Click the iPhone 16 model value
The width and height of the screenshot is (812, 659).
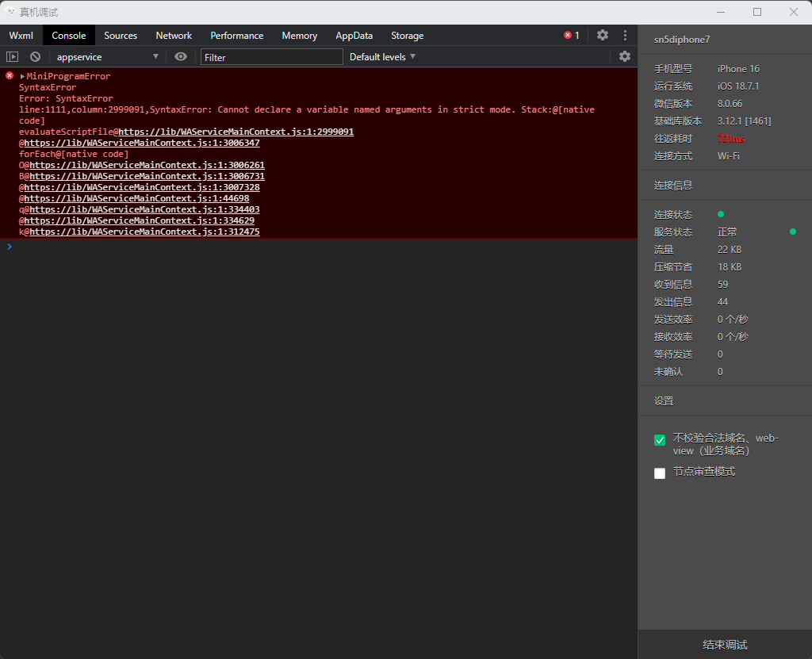(x=738, y=69)
